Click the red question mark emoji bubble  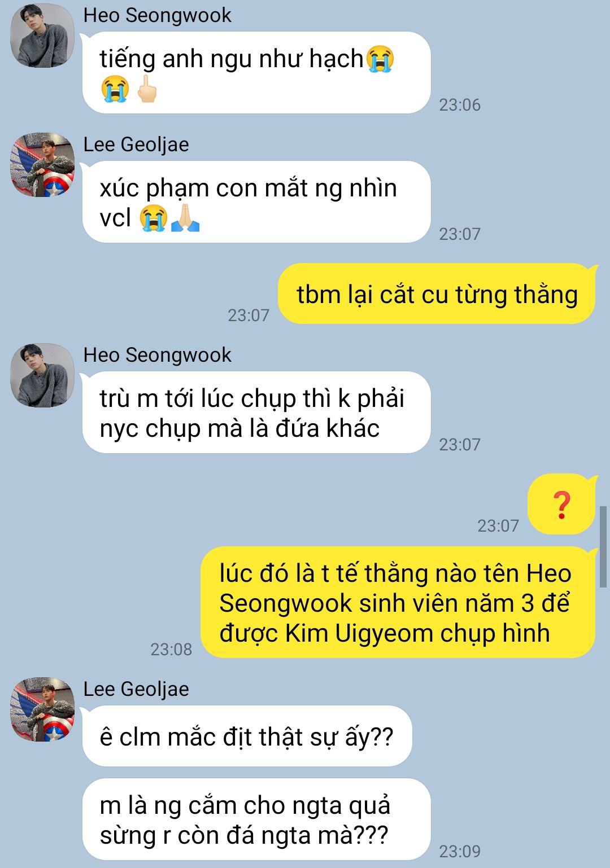coord(562,505)
